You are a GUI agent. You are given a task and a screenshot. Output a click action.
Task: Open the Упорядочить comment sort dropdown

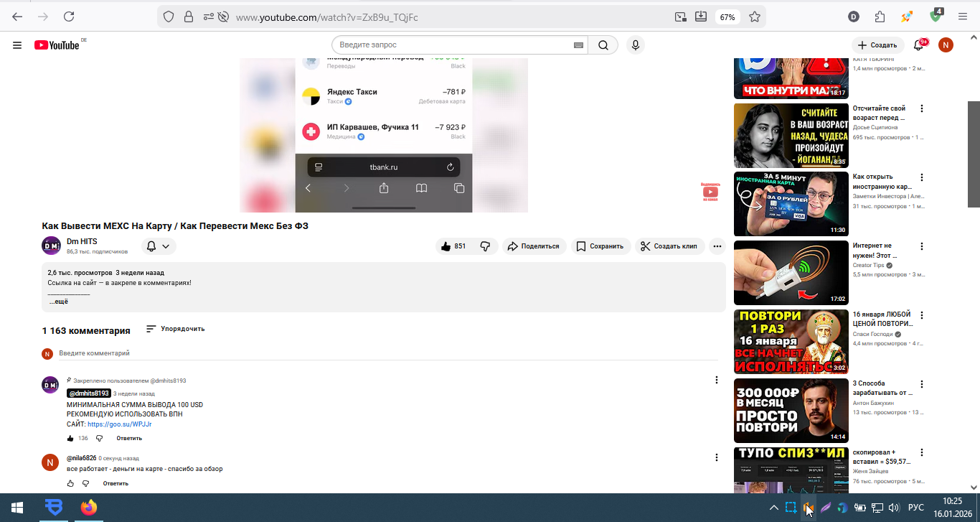pyautogui.click(x=175, y=329)
